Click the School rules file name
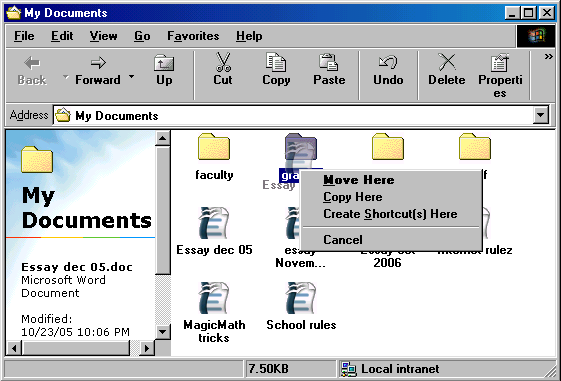This screenshot has width=561, height=381. [301, 325]
